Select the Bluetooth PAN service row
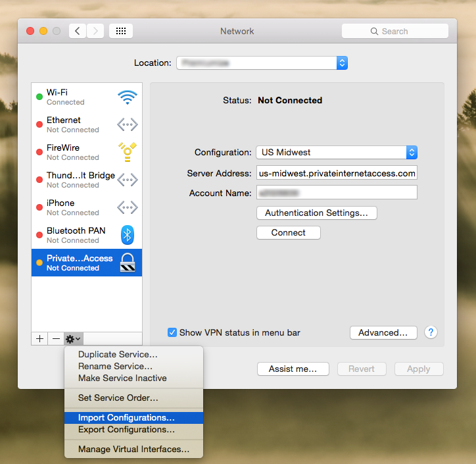This screenshot has width=476, height=464. coord(87,235)
